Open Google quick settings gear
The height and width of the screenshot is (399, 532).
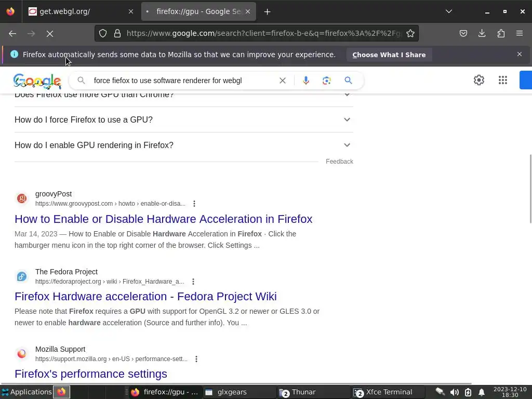pos(478,80)
